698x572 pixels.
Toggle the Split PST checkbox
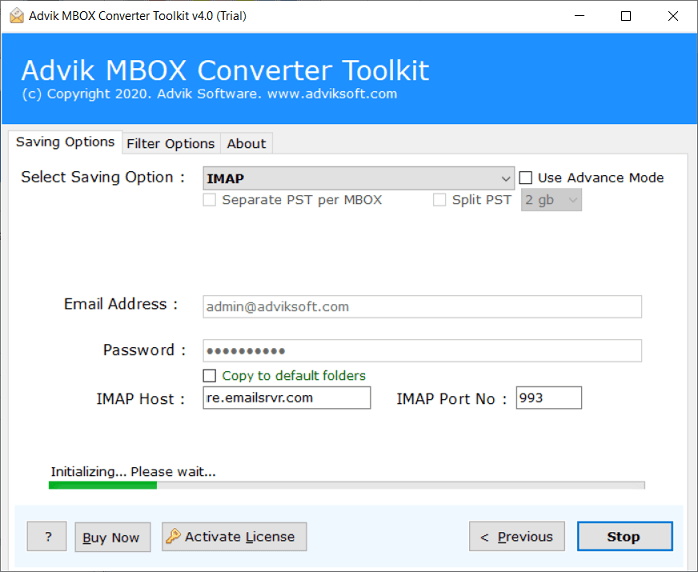pos(439,199)
